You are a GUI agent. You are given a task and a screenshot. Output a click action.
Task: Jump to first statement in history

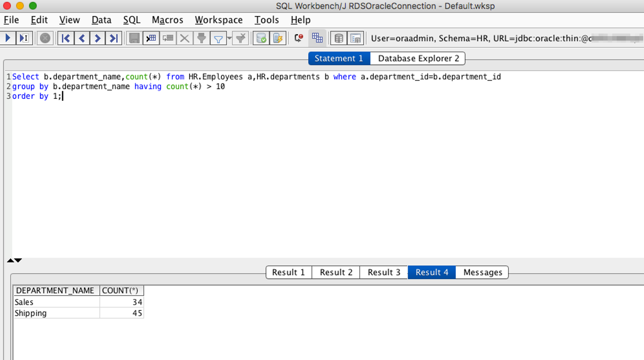[66, 38]
